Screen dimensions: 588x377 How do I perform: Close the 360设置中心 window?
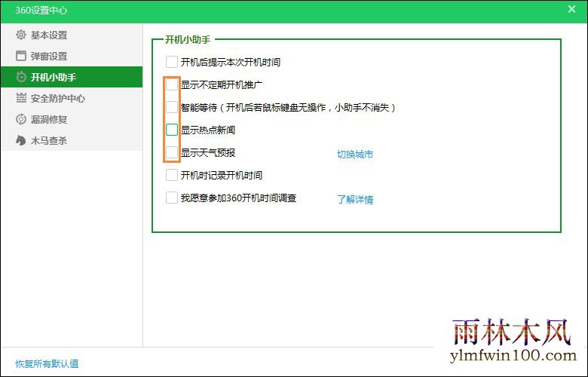click(571, 9)
